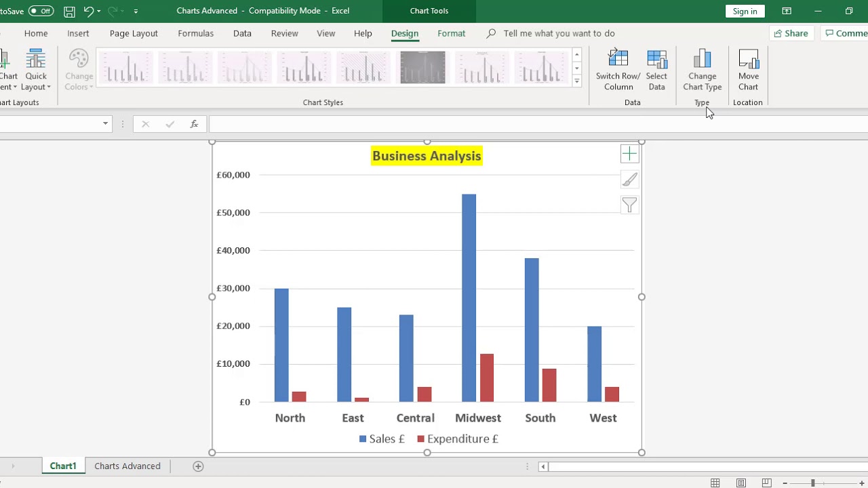Image resolution: width=868 pixels, height=488 pixels.
Task: Select the dark gray chart style thumbnail
Action: coord(422,67)
